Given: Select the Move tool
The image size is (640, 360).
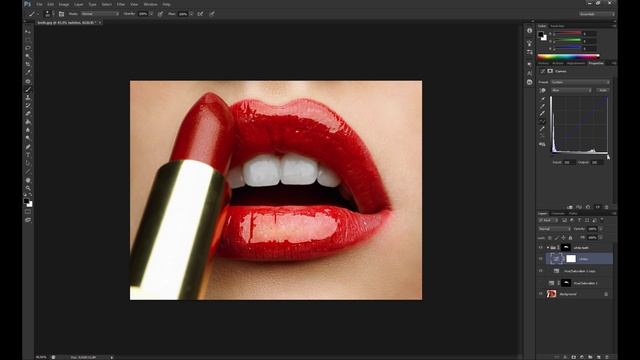Looking at the screenshot, I should point(28,32).
